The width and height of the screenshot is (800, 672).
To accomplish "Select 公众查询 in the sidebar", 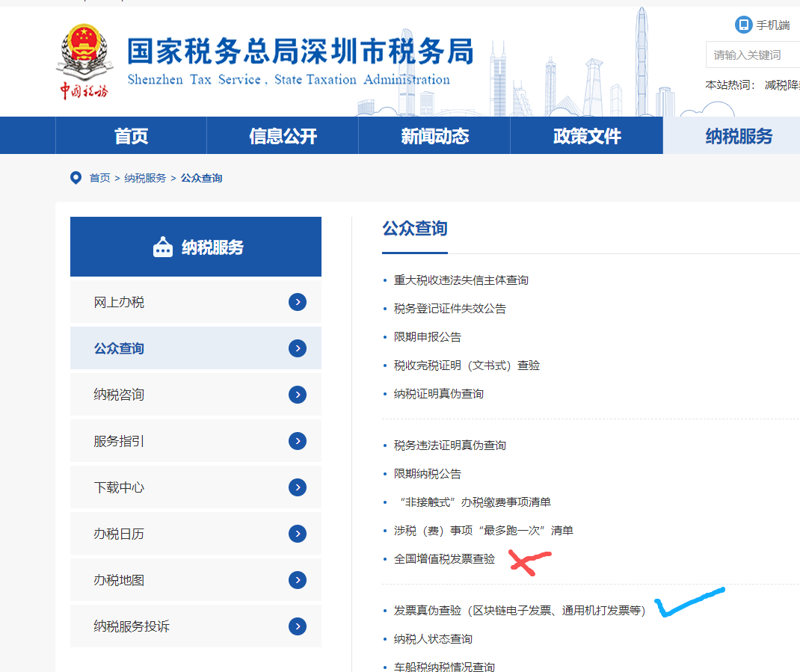I will 196,348.
